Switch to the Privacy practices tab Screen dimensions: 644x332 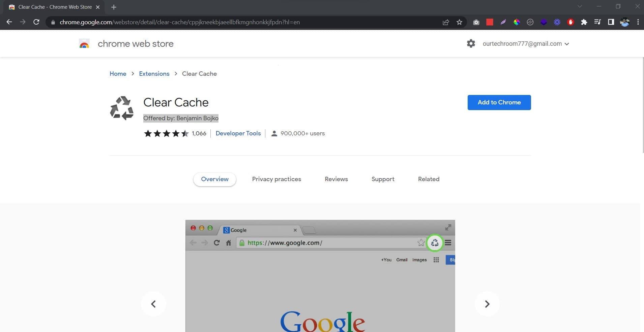276,179
